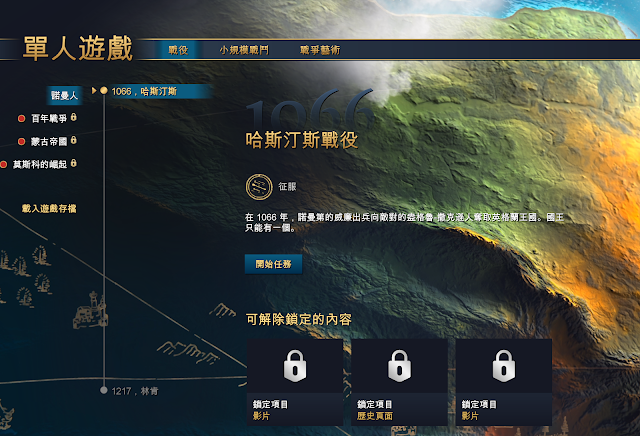Open the first locked 影片 card
Screen dimensions: 640x436
(295, 382)
